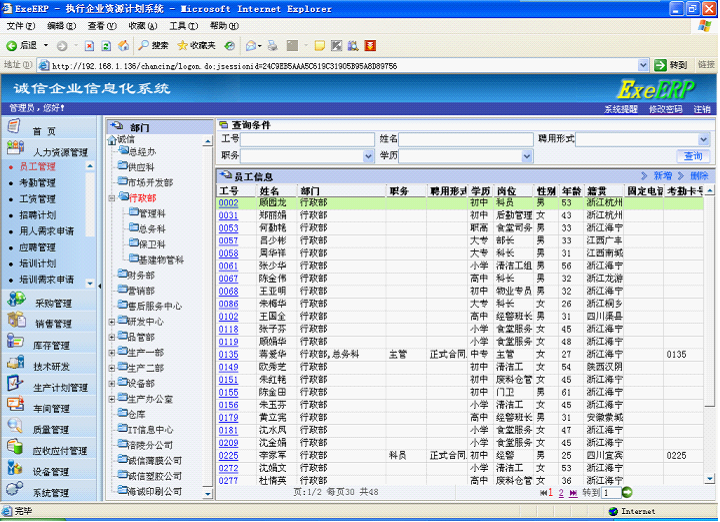Click the IE Print icon
This screenshot has width=720, height=522.
click(273, 45)
